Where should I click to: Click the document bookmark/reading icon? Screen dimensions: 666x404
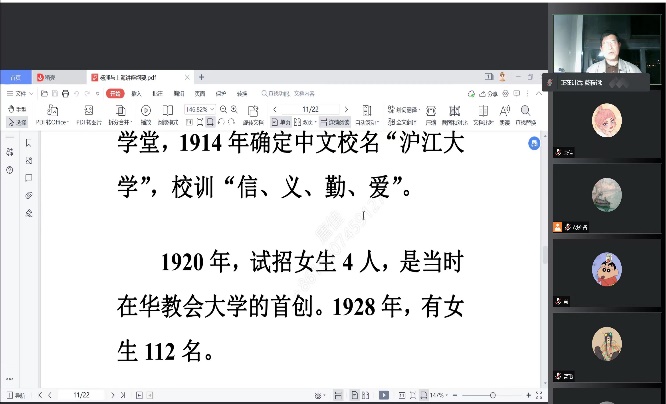pos(483,115)
